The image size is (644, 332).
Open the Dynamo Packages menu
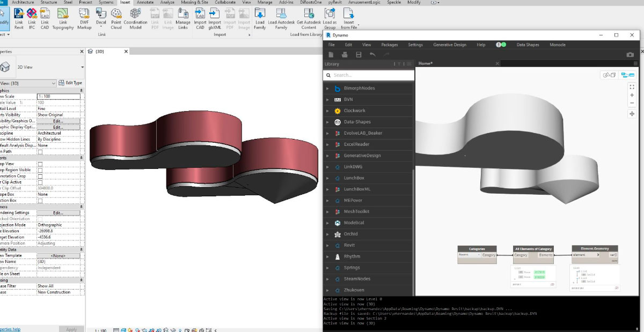click(x=390, y=45)
